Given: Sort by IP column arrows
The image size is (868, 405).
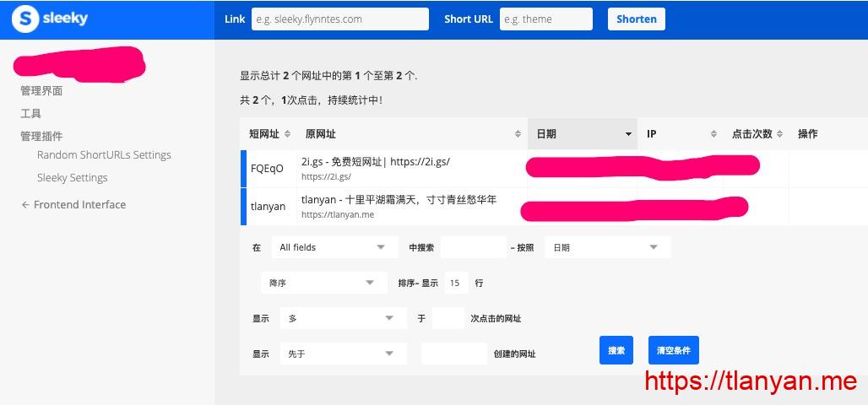Looking at the screenshot, I should pyautogui.click(x=714, y=134).
